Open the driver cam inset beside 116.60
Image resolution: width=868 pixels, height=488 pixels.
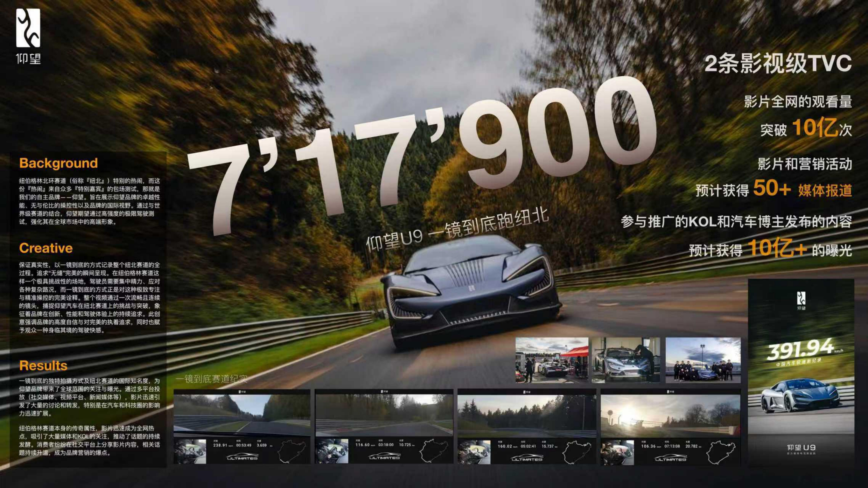click(332, 451)
